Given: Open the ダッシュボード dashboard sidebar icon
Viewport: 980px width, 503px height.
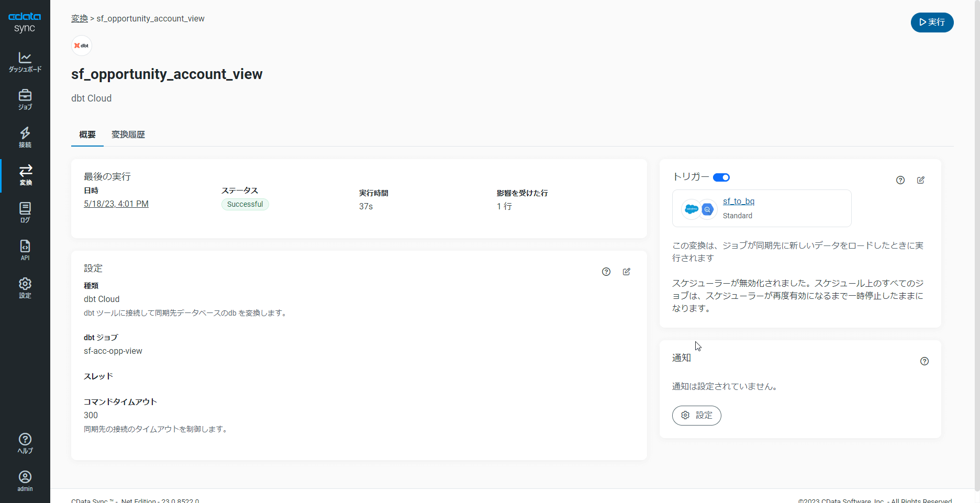Looking at the screenshot, I should [25, 62].
